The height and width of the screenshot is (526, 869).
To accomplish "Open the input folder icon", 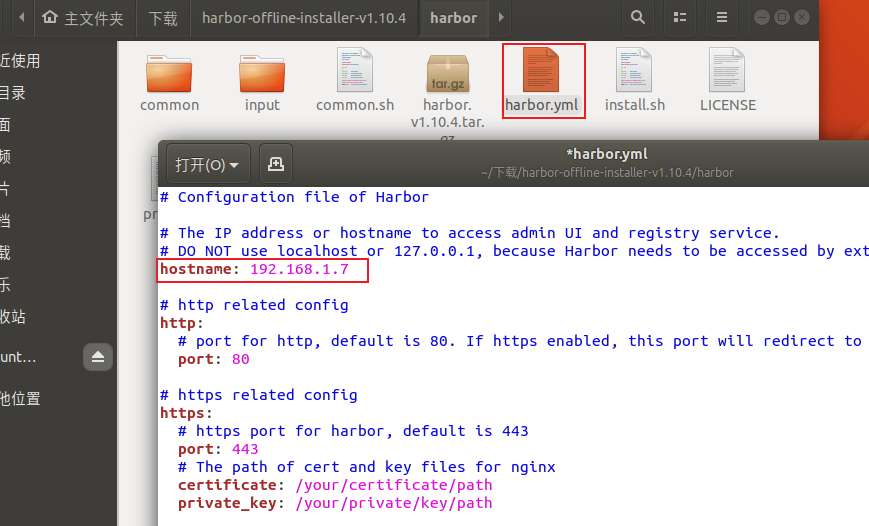I will [x=262, y=73].
